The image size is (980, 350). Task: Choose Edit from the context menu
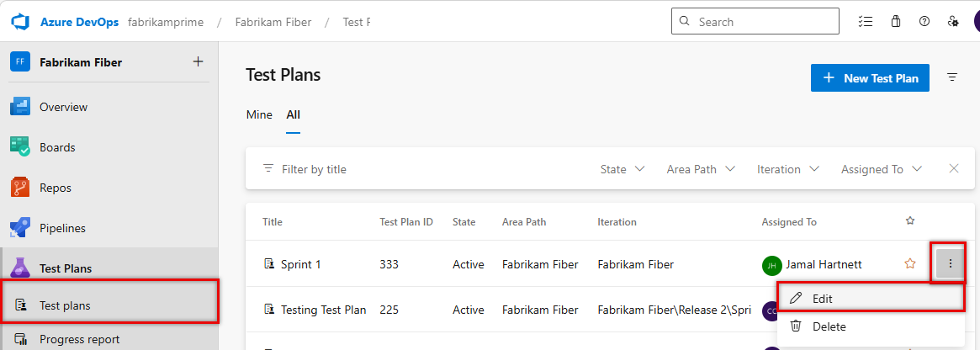[822, 298]
